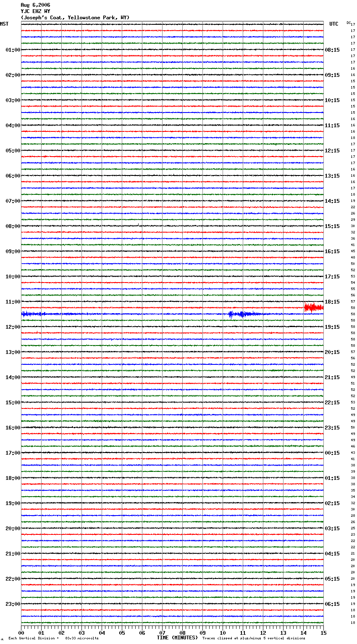Click the 23:15 UTC time label
The width and height of the screenshot is (357, 644).
pos(332,428)
